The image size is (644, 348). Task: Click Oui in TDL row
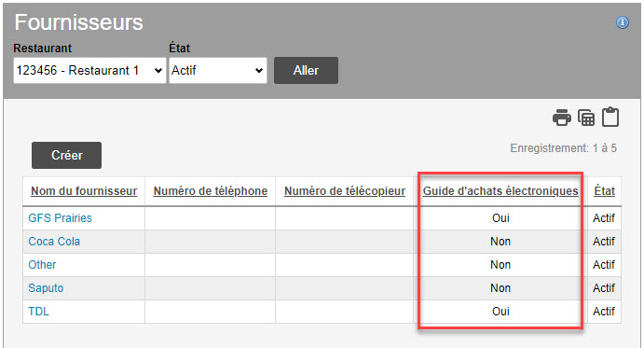[500, 312]
